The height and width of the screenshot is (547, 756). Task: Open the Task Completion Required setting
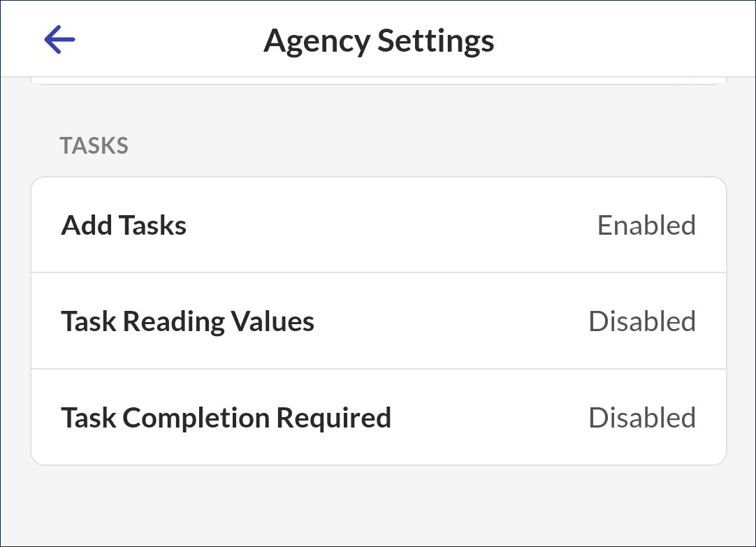pyautogui.click(x=226, y=418)
